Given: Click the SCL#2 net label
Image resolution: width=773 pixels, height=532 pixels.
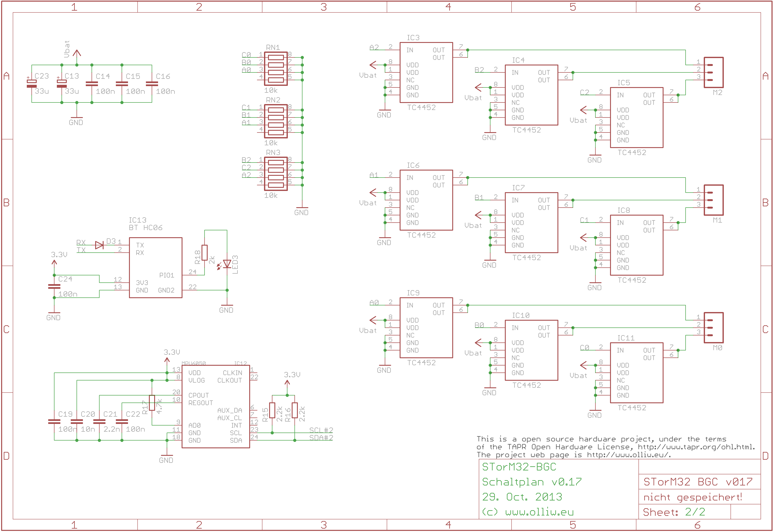Looking at the screenshot, I should [321, 430].
